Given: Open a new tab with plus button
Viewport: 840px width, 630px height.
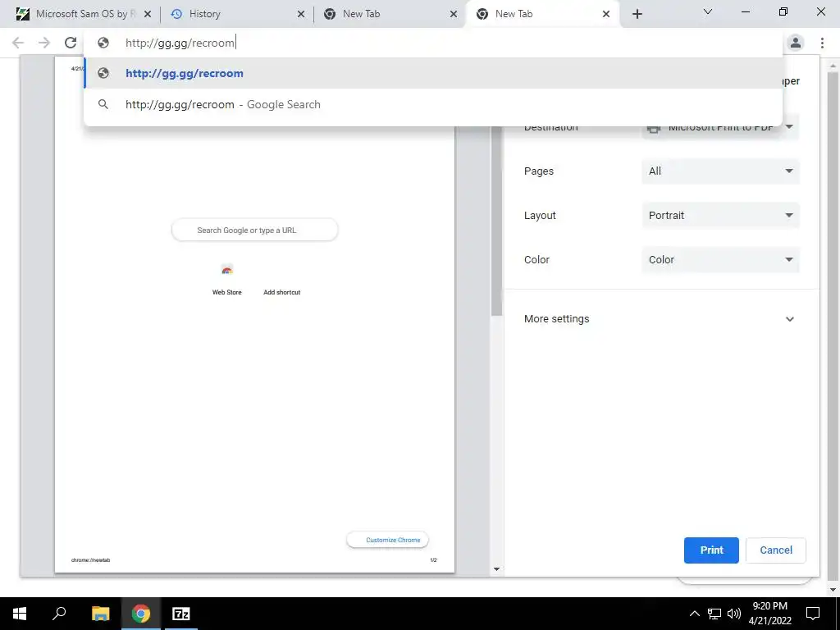Looking at the screenshot, I should [x=637, y=14].
